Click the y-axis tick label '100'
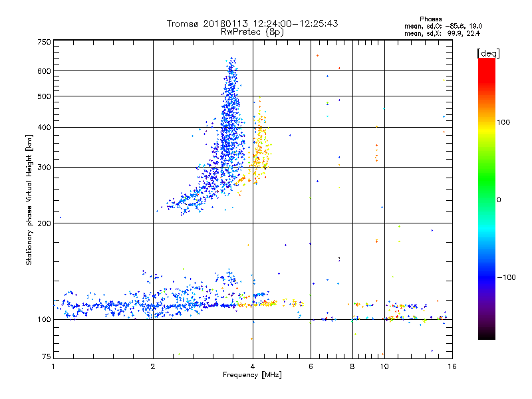This screenshot has width=532, height=399. point(44,319)
